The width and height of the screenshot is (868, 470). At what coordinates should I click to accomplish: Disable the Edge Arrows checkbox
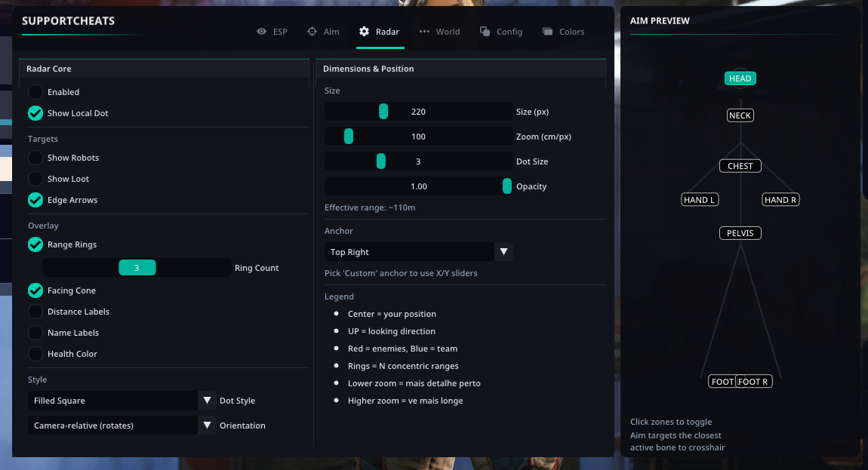point(35,200)
